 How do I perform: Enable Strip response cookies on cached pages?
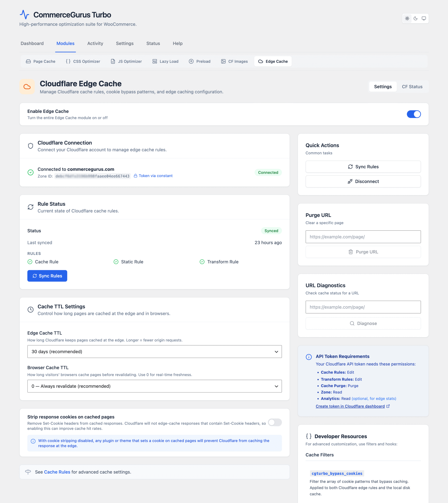(275, 422)
